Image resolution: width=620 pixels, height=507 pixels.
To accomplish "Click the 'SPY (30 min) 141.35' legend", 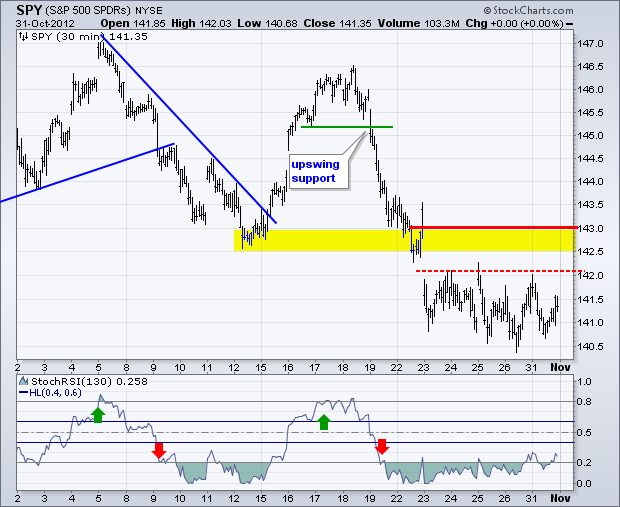I will (89, 37).
